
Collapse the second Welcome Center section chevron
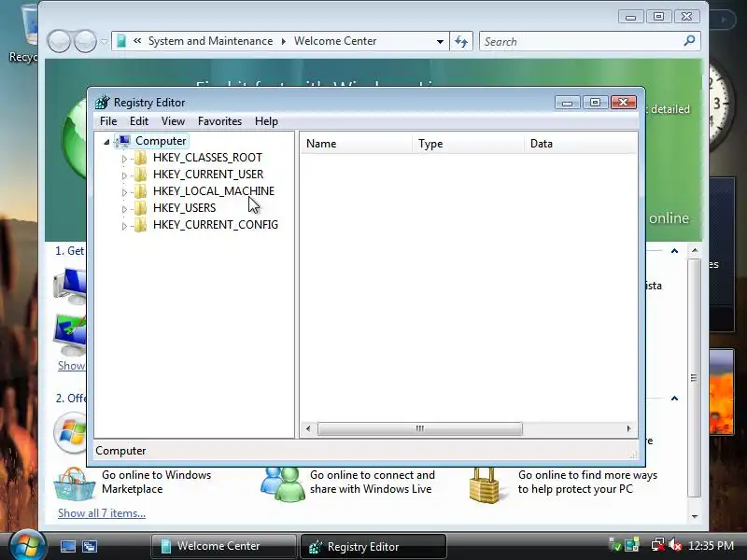[674, 399]
